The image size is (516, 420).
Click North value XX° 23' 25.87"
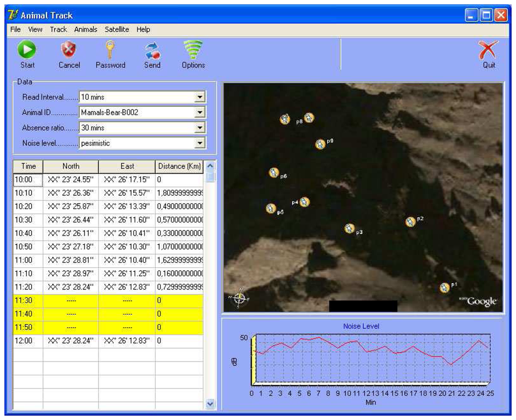pos(71,207)
